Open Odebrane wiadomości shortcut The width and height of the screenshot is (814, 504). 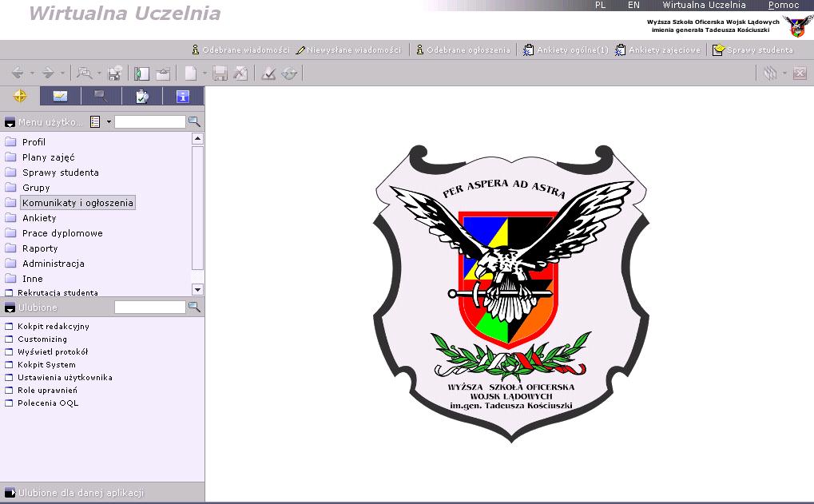[x=240, y=50]
